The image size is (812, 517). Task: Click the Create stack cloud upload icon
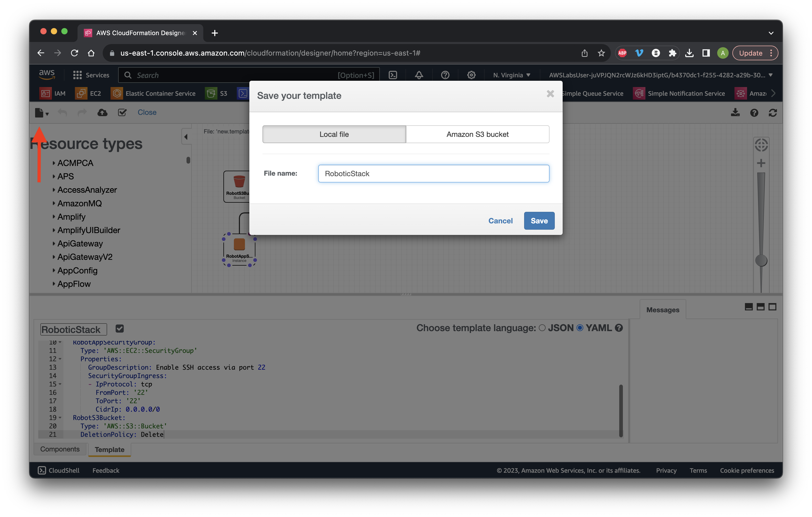pyautogui.click(x=102, y=112)
